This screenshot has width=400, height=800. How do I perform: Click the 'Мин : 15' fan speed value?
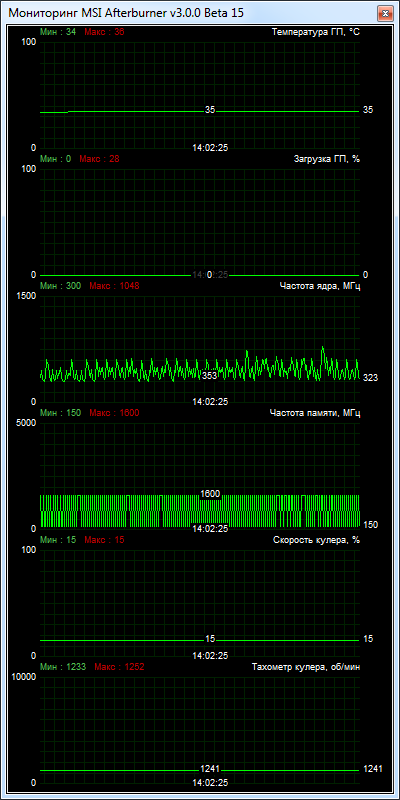pyautogui.click(x=58, y=540)
